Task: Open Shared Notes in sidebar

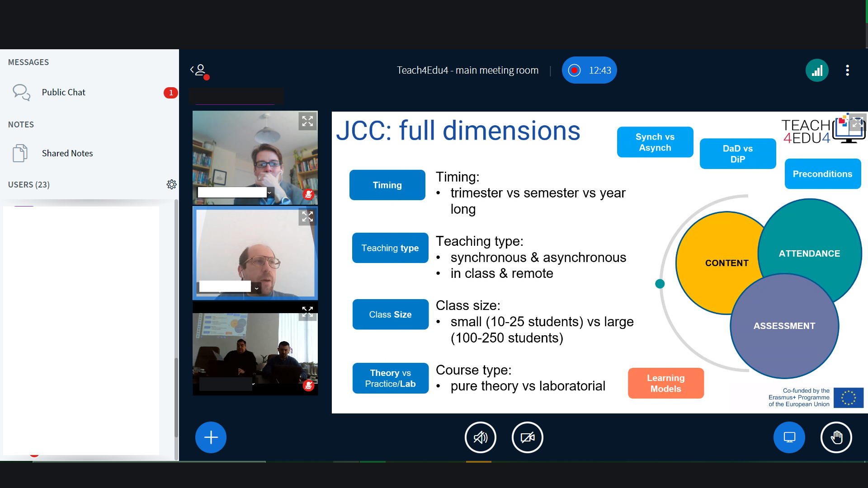Action: [x=67, y=154]
